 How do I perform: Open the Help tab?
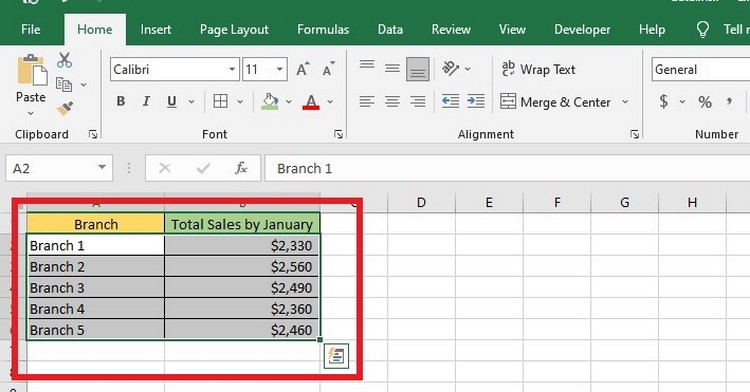(x=652, y=30)
